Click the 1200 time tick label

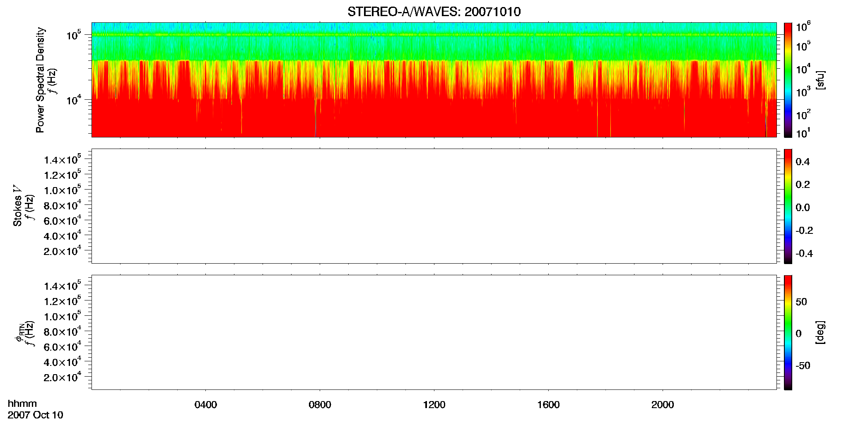coord(434,405)
